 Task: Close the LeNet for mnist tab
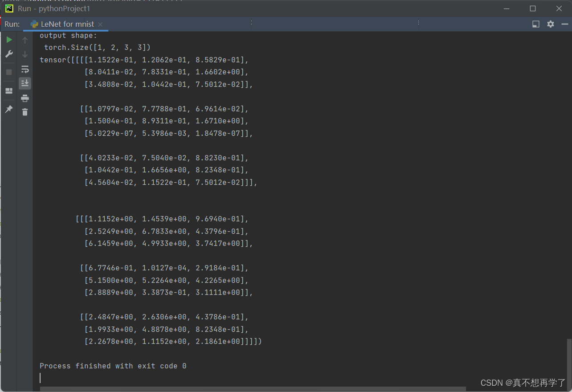[100, 24]
